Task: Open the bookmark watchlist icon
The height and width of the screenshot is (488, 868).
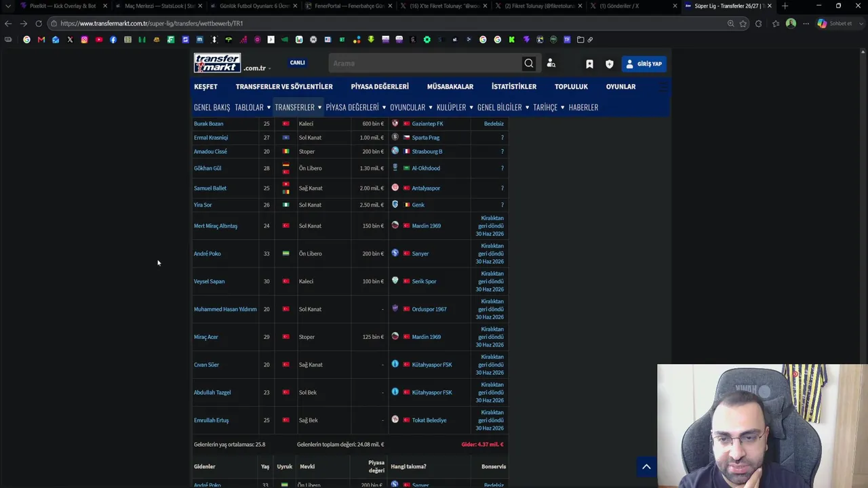Action: (589, 64)
